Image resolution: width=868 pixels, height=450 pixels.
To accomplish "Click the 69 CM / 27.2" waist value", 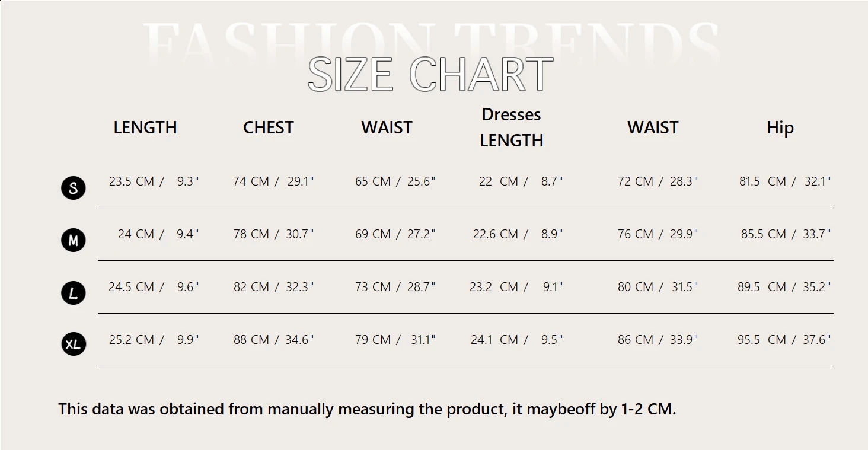I will tap(395, 234).
